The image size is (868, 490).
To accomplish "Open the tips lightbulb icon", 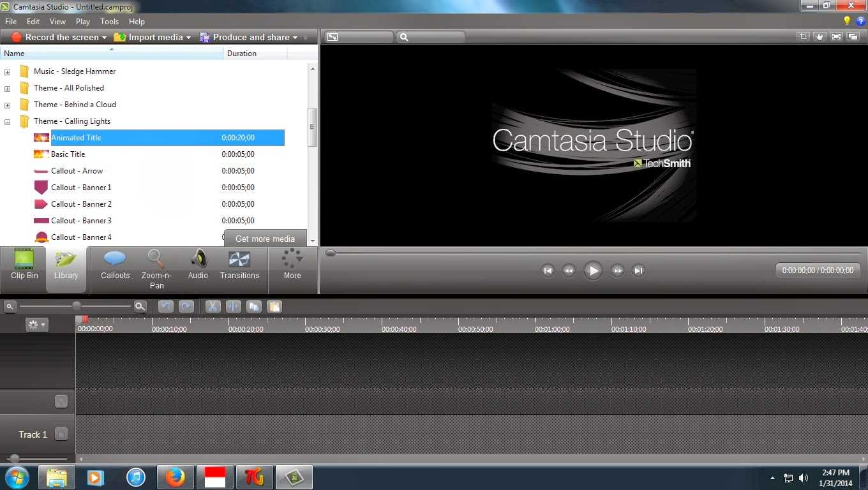I will [848, 21].
